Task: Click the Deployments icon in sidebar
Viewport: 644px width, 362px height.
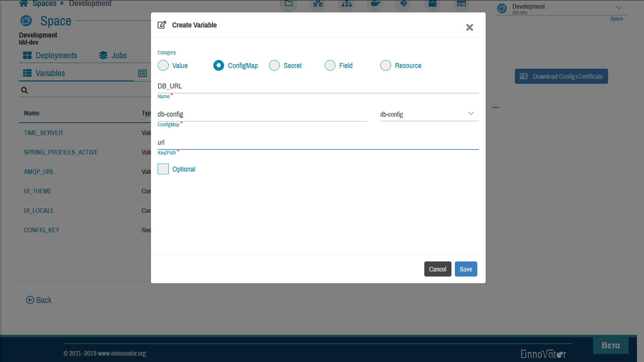Action: click(x=28, y=55)
